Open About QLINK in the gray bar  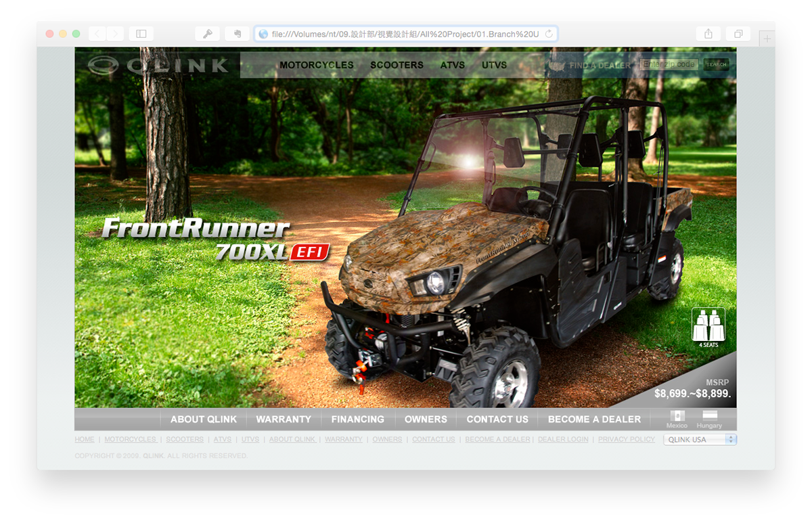point(204,419)
